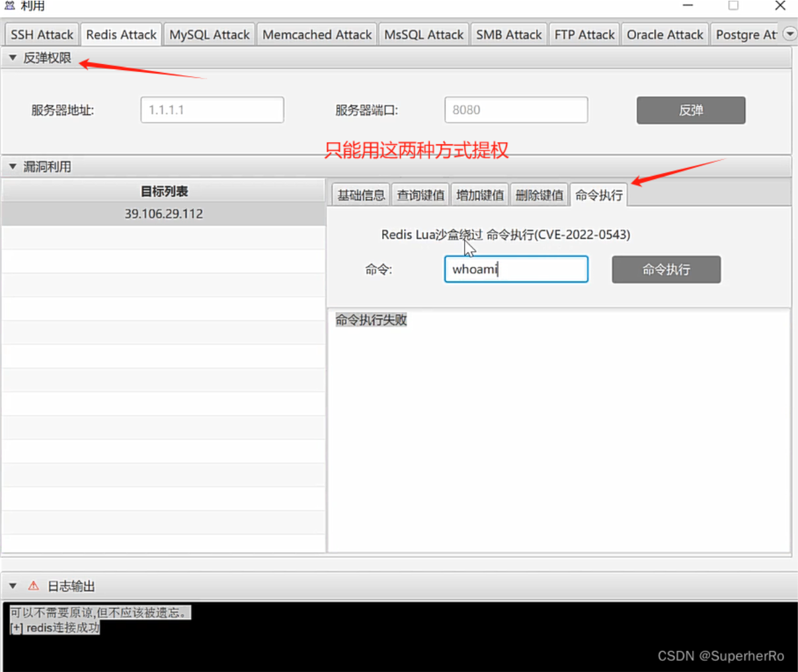Focus the 服务器端口 input field
The image size is (798, 672).
point(516,110)
